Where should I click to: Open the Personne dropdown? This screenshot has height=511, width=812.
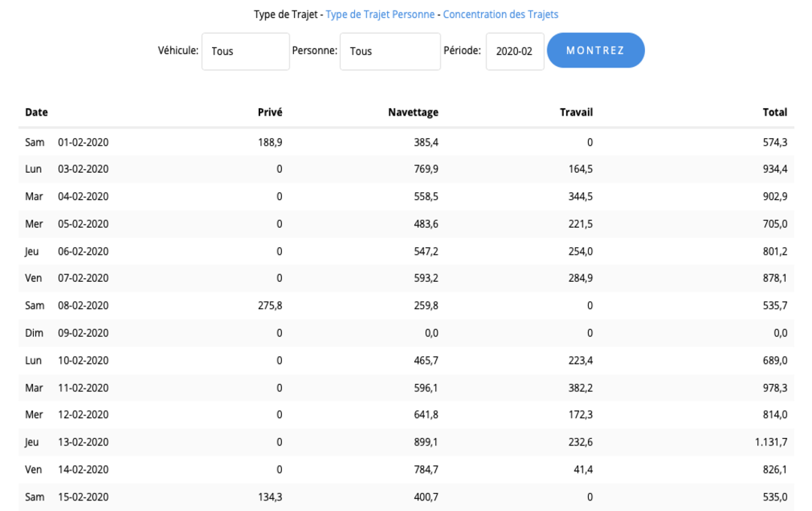coord(389,52)
